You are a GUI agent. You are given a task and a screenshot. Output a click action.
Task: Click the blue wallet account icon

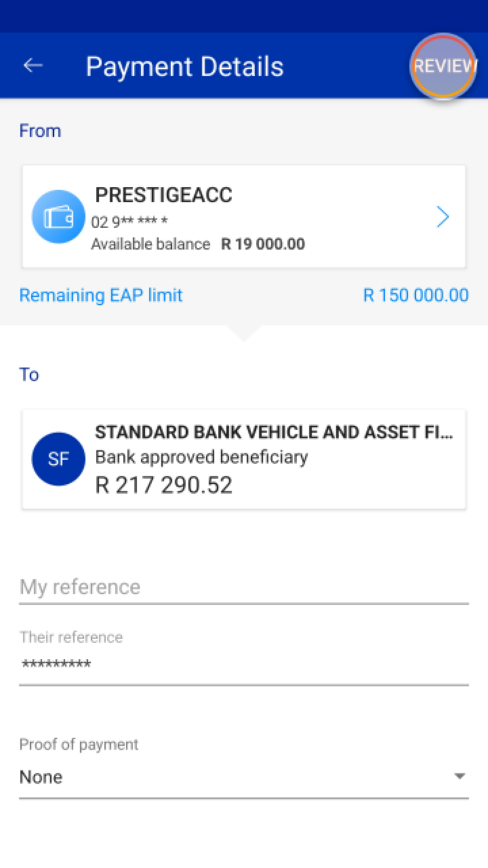coord(58,217)
